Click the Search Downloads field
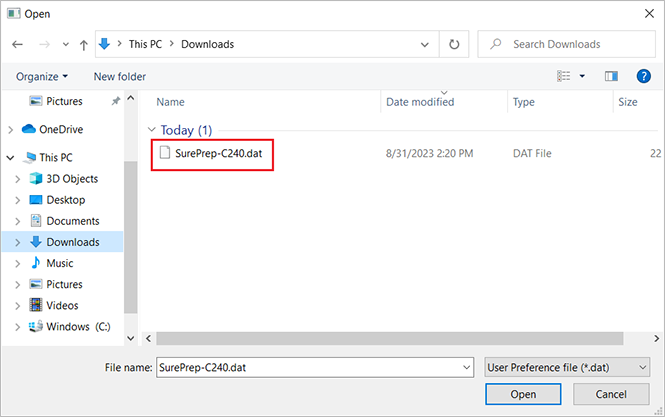This screenshot has width=665, height=417. point(567,44)
